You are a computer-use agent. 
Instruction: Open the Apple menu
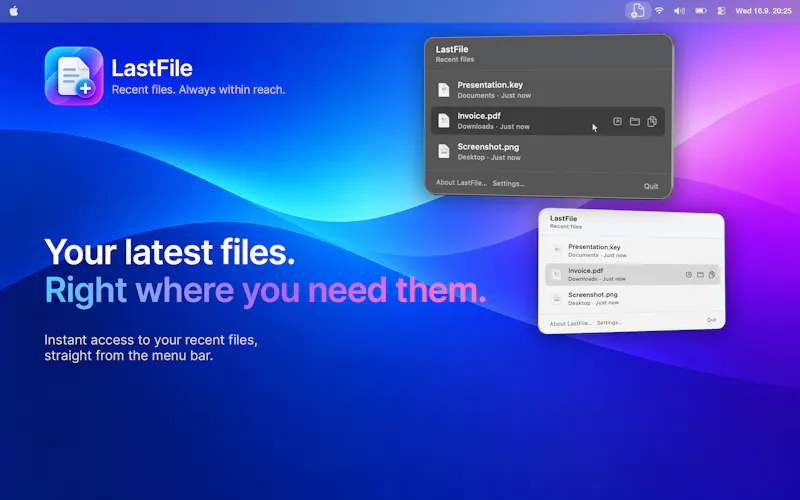[14, 11]
